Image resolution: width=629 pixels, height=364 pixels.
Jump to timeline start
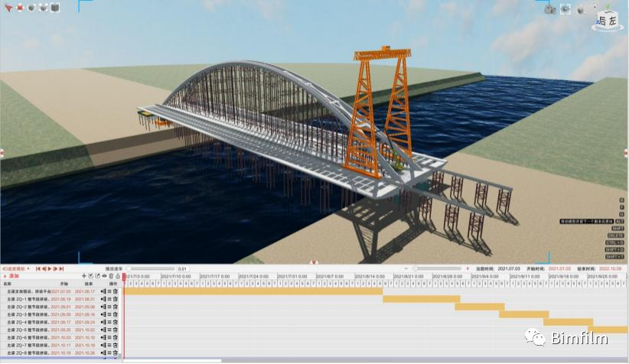(38, 268)
